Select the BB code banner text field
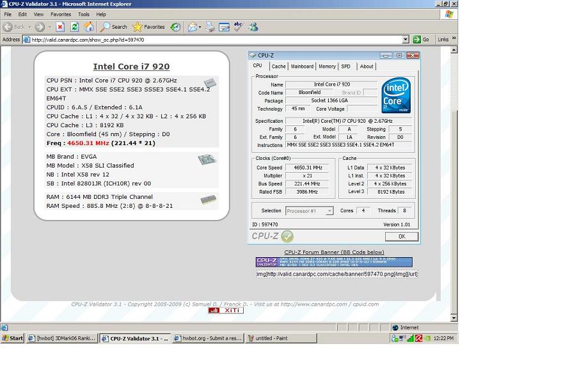Image resolution: width=584 pixels, height=392 pixels. (x=337, y=274)
